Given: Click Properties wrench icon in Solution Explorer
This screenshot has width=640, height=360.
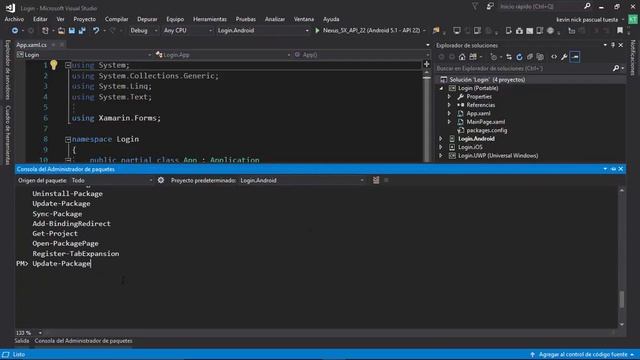Looking at the screenshot, I should click(x=564, y=57).
